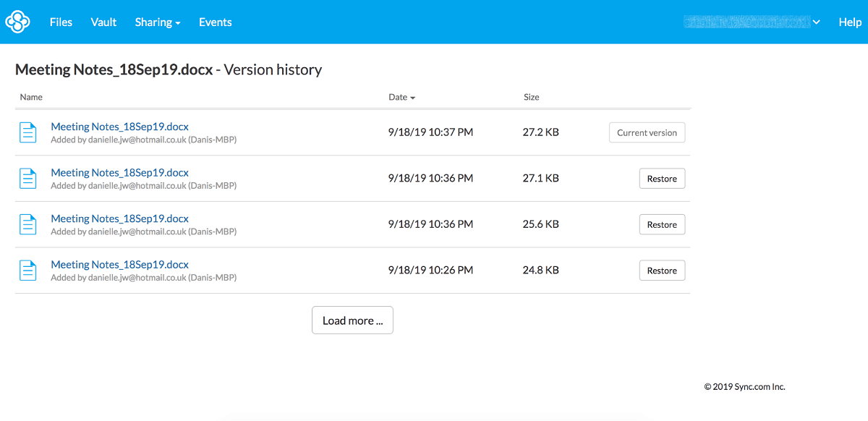Sort versions by the Date column
The image size is (868, 421).
(401, 97)
